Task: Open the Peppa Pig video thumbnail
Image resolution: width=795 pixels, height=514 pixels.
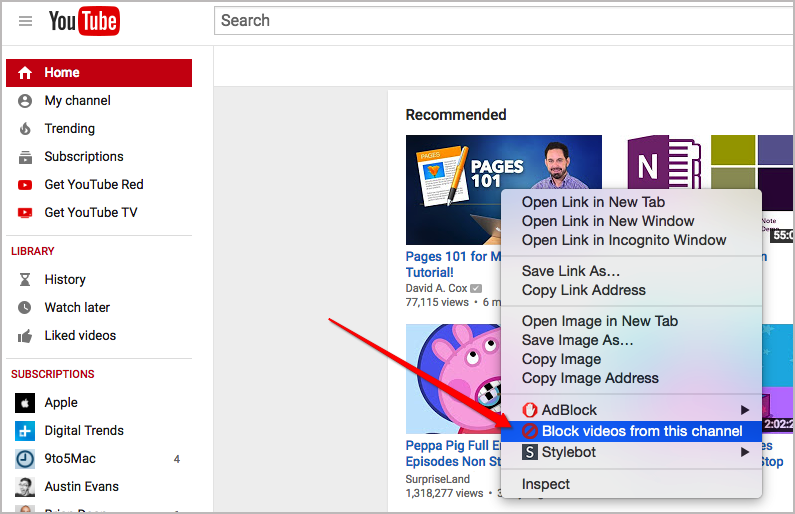Action: pos(453,379)
